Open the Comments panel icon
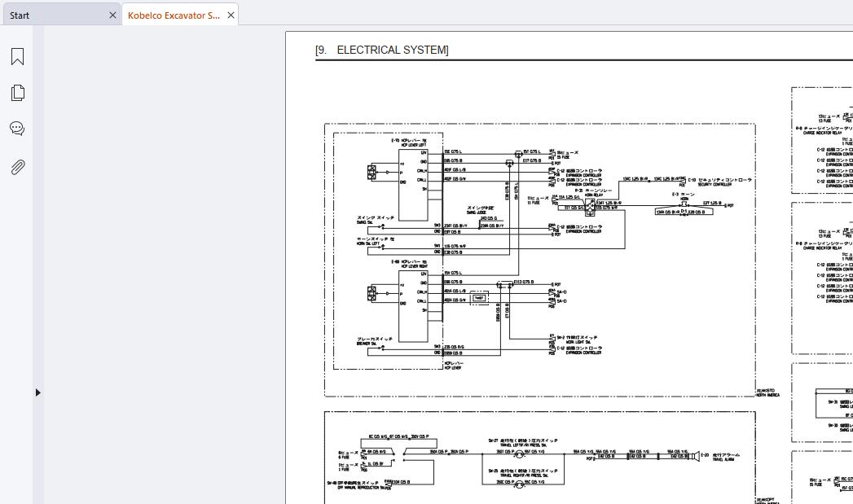 17,129
